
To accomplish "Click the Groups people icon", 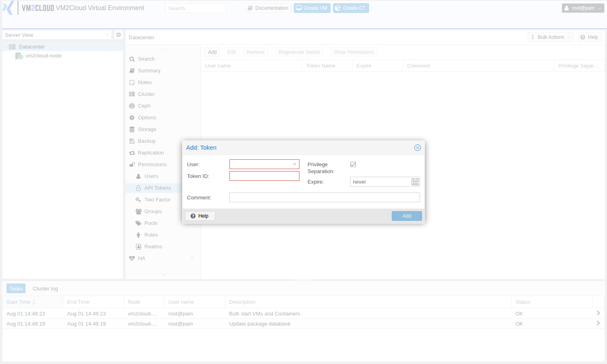I will [x=138, y=212].
